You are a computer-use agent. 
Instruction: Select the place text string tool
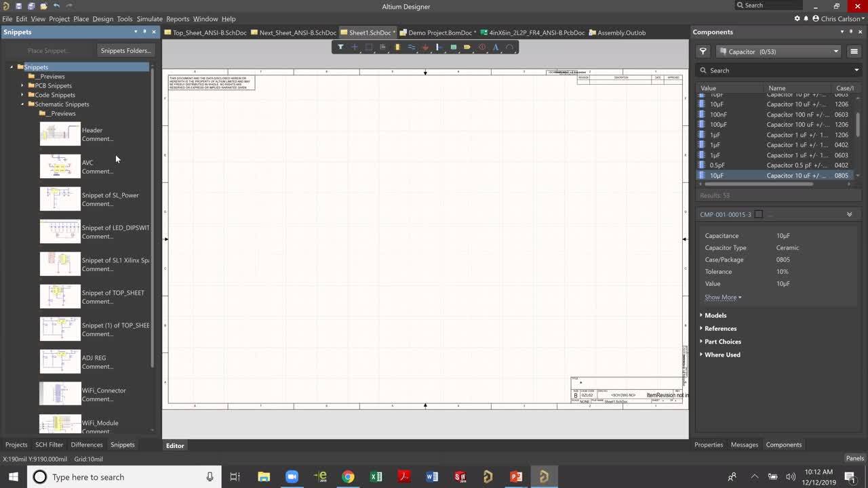click(x=495, y=47)
